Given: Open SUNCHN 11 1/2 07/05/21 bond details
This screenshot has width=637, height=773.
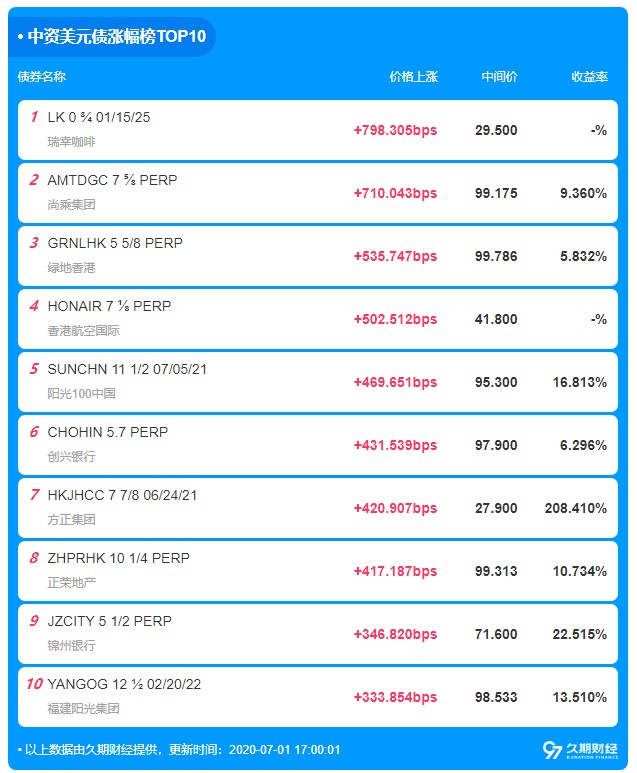Looking at the screenshot, I should 127,370.
